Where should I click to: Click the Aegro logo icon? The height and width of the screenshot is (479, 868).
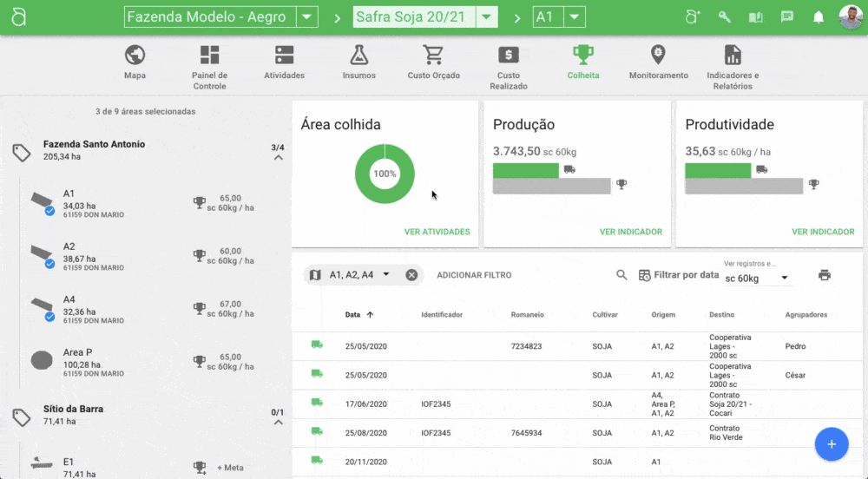click(19, 17)
